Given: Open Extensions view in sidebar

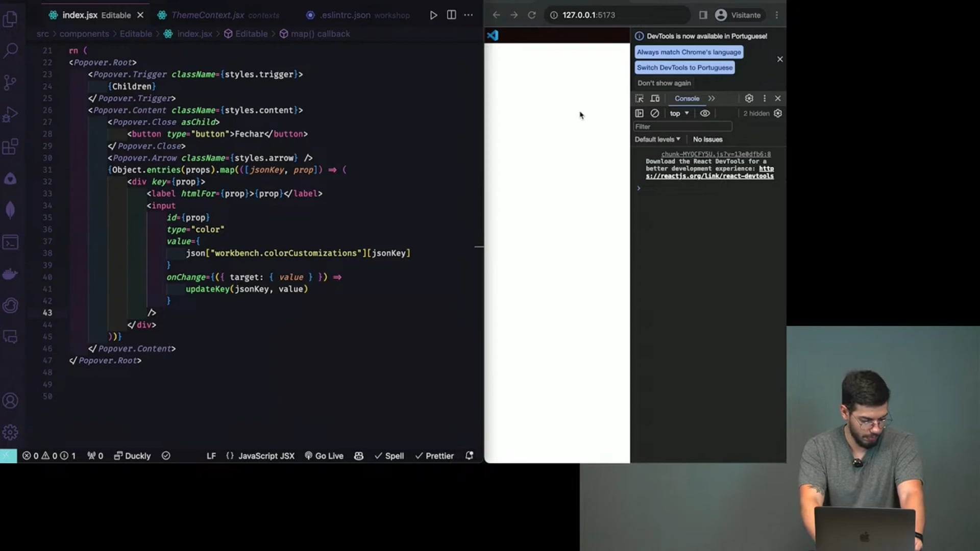Looking at the screenshot, I should (x=10, y=147).
